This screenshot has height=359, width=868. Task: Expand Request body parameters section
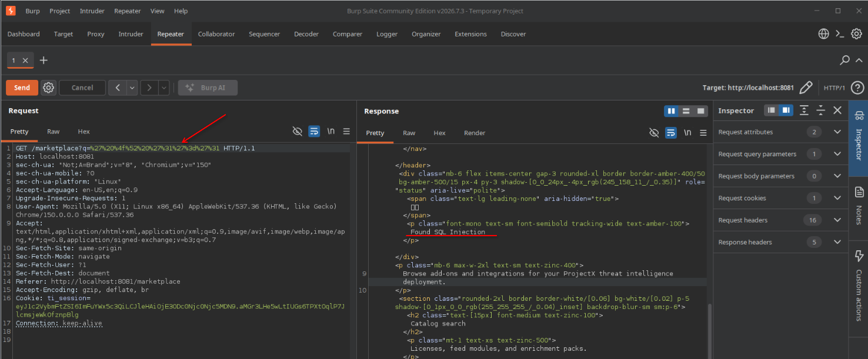click(x=781, y=176)
